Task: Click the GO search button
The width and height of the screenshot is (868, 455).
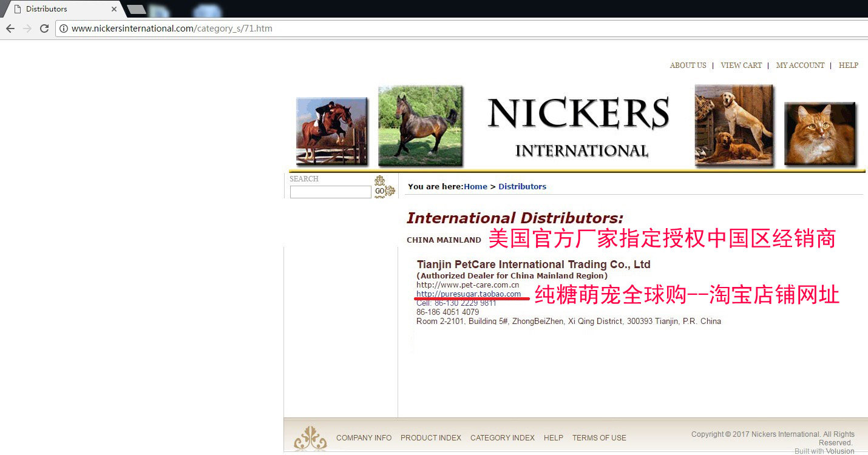Action: (384, 187)
